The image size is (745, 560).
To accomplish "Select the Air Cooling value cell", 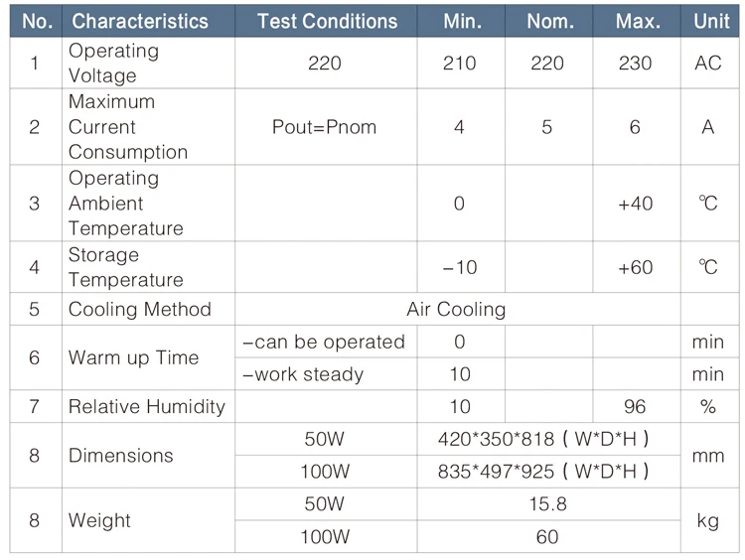I will pyautogui.click(x=456, y=309).
